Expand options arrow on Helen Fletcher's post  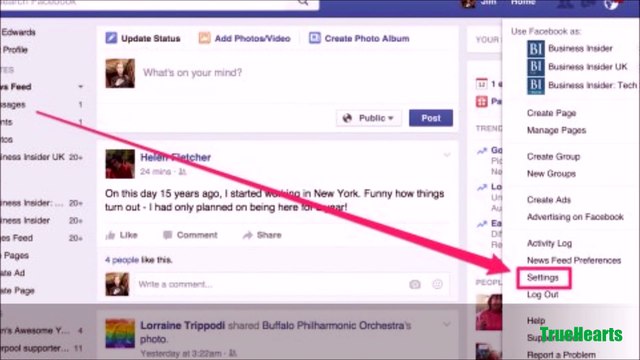pyautogui.click(x=447, y=155)
